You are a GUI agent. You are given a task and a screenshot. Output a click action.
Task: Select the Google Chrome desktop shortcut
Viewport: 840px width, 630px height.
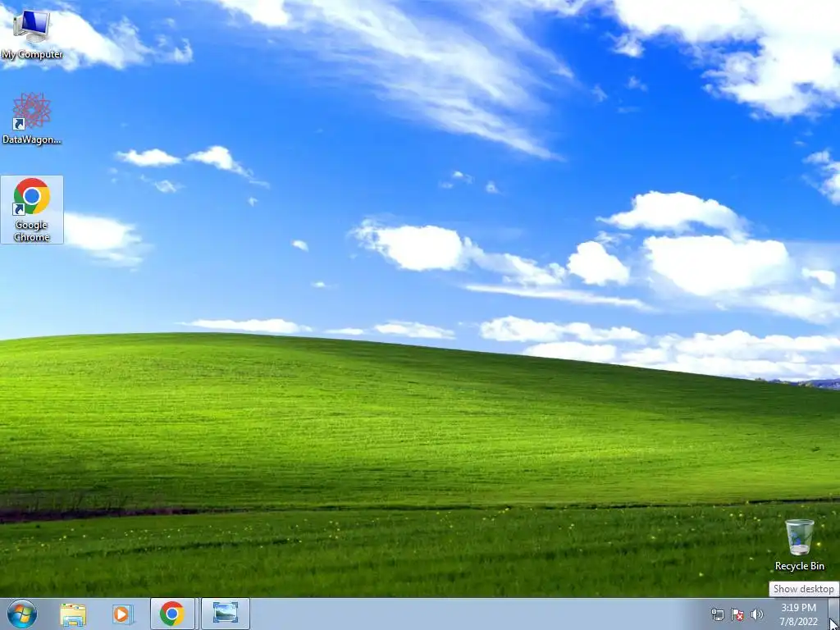click(x=32, y=209)
